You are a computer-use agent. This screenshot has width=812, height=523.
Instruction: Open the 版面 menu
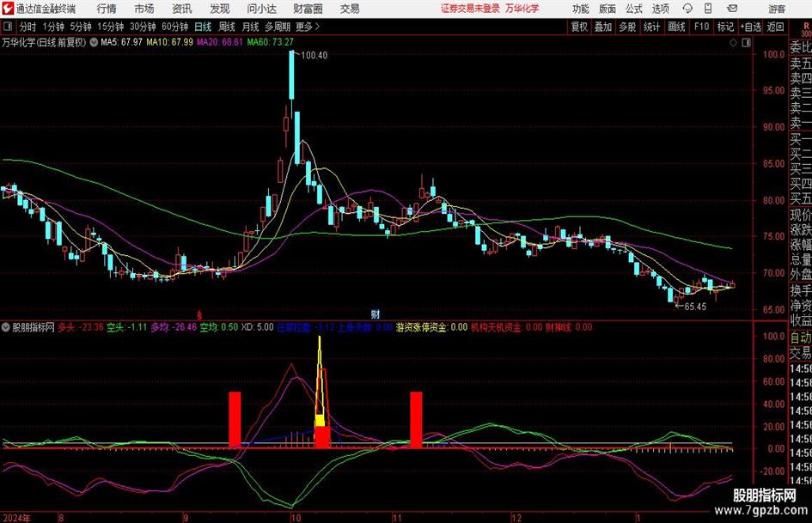point(607,9)
